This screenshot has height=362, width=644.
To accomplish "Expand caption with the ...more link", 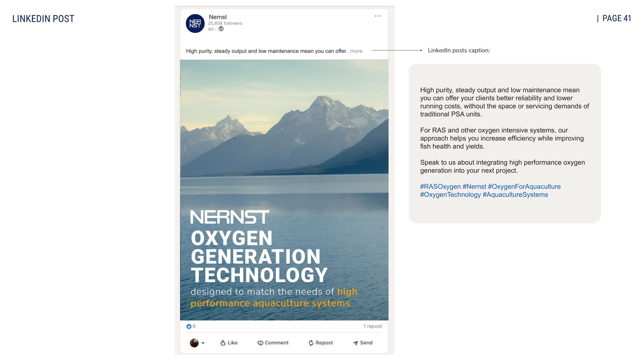I will [x=354, y=51].
